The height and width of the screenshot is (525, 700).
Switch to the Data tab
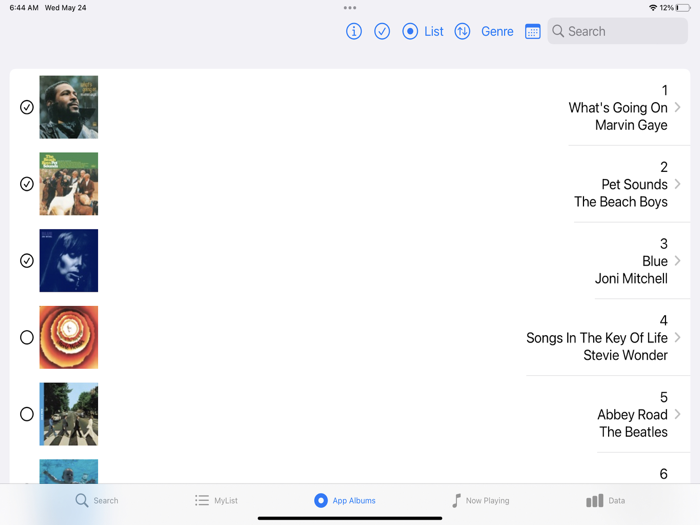[x=605, y=500]
